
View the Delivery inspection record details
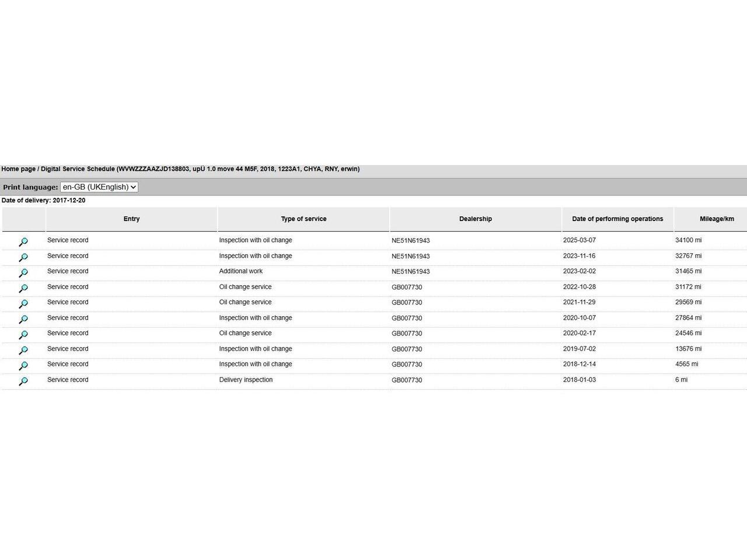click(x=23, y=381)
